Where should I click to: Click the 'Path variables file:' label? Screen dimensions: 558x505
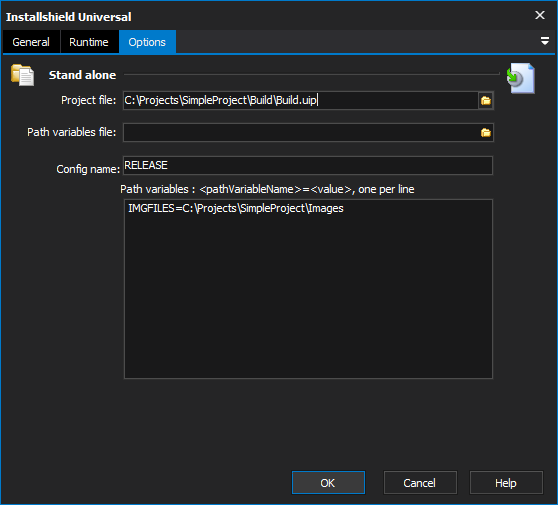click(x=72, y=132)
